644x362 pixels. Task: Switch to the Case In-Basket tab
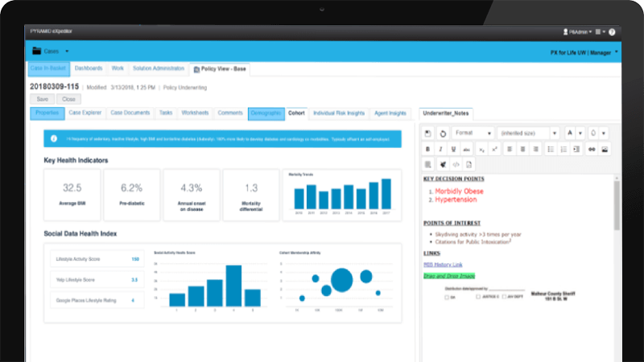click(48, 68)
